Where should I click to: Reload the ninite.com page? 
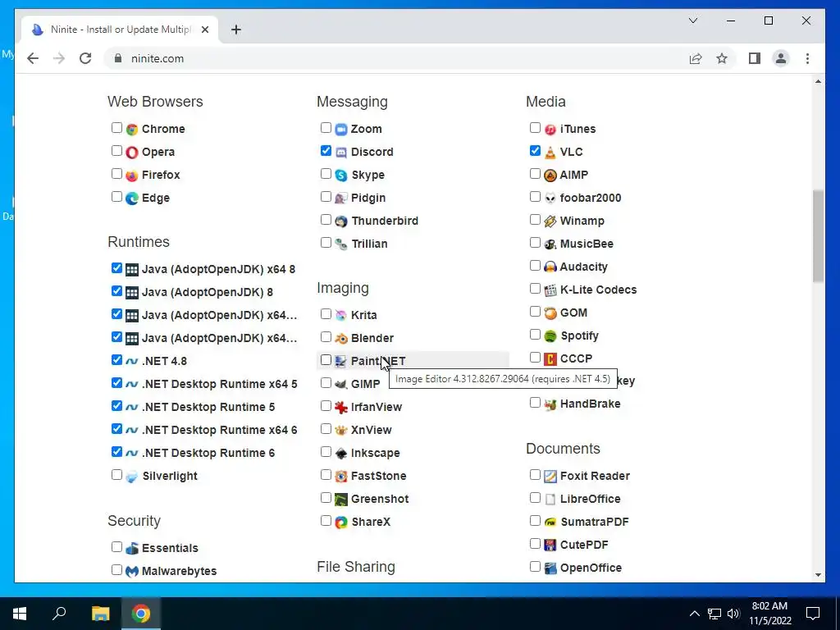(85, 58)
